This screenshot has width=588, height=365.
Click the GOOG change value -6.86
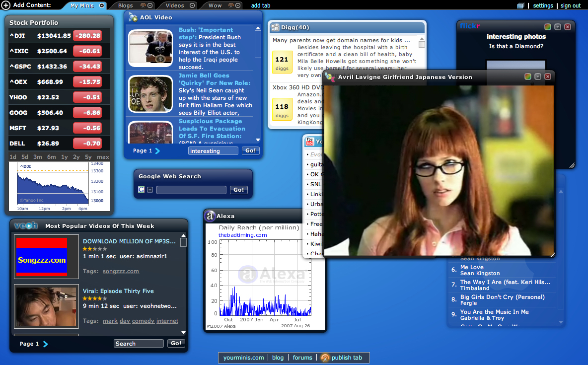tap(88, 113)
